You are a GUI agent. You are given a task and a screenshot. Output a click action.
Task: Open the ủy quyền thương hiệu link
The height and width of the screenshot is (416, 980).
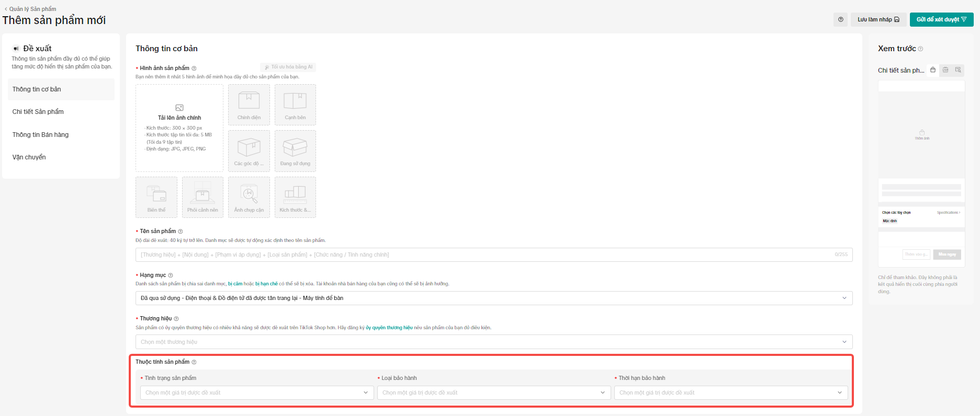[389, 328]
